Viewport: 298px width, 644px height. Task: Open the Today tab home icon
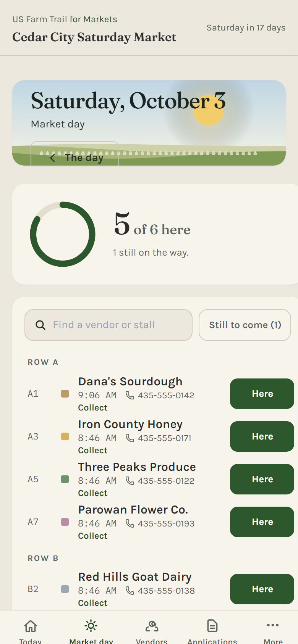(31, 626)
